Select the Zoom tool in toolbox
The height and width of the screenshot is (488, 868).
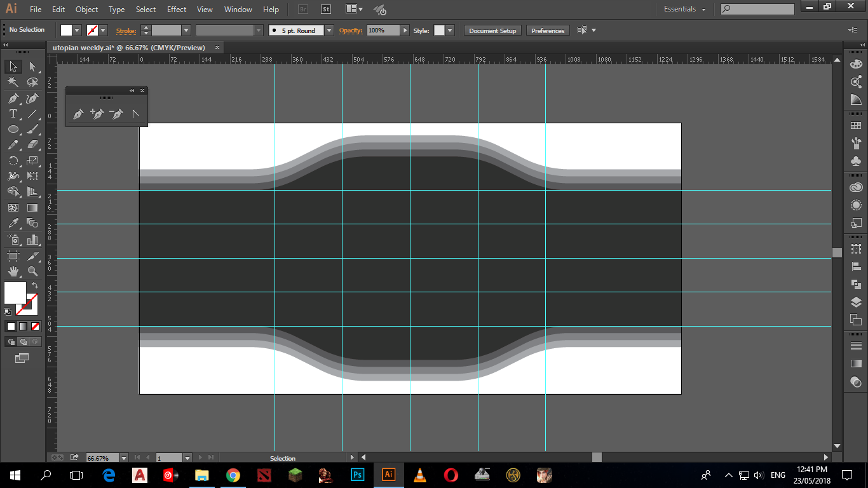(32, 271)
